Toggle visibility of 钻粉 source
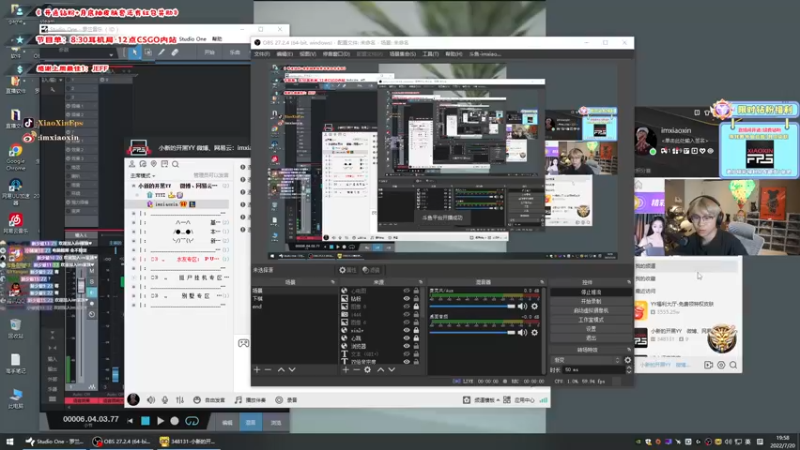The image size is (800, 450). pyautogui.click(x=407, y=298)
